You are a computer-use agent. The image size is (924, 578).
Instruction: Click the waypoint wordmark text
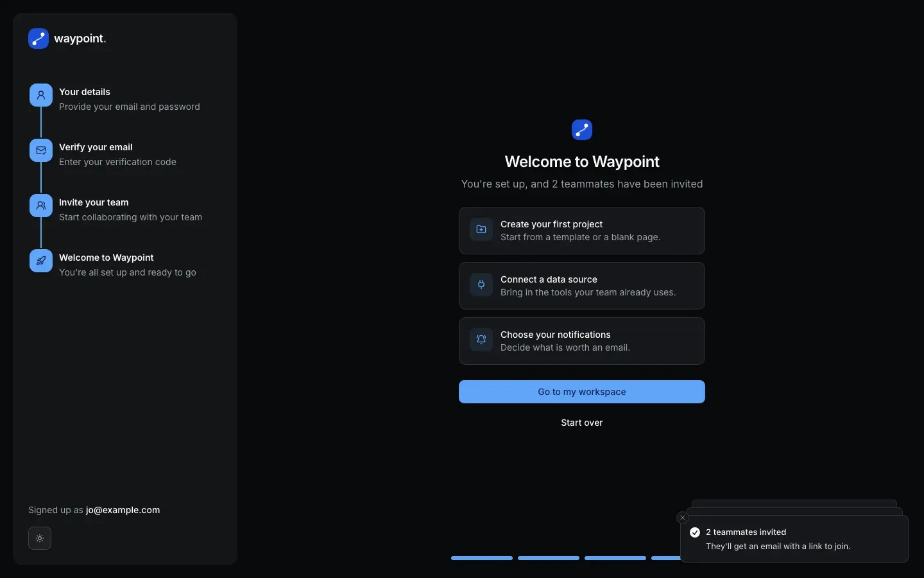point(80,39)
